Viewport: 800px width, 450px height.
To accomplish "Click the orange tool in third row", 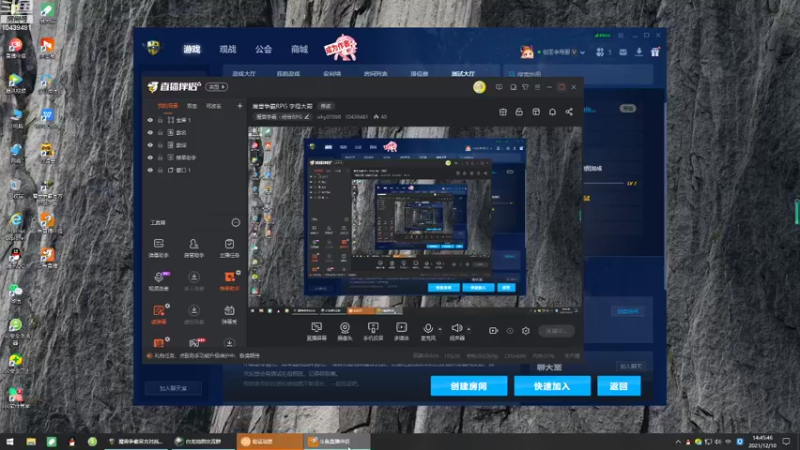I will point(159,314).
